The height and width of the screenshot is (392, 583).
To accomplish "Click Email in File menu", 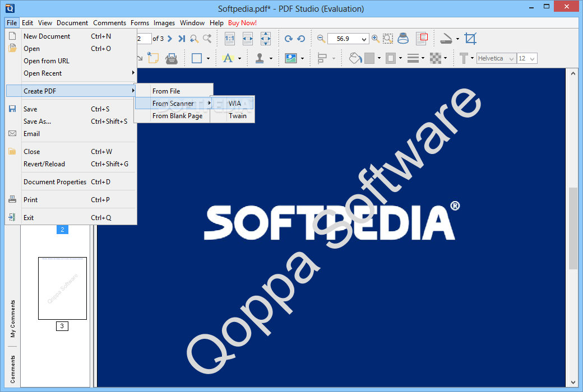I will (x=71, y=134).
